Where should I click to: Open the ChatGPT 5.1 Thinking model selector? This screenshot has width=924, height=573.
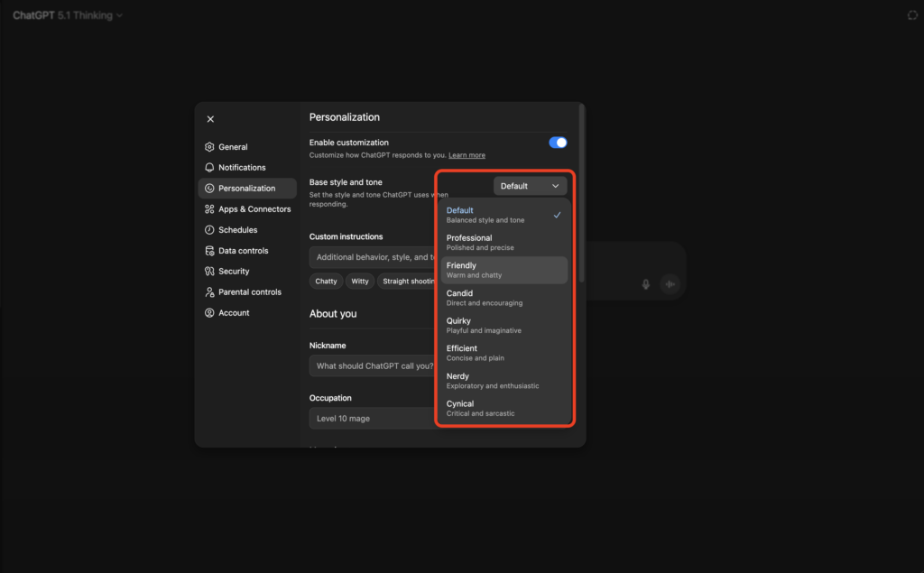tap(68, 15)
